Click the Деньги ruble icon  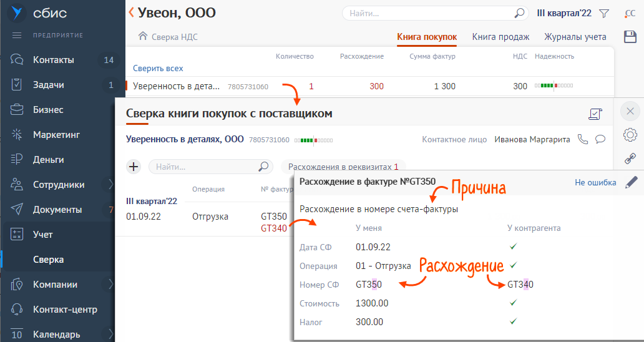pos(17,160)
